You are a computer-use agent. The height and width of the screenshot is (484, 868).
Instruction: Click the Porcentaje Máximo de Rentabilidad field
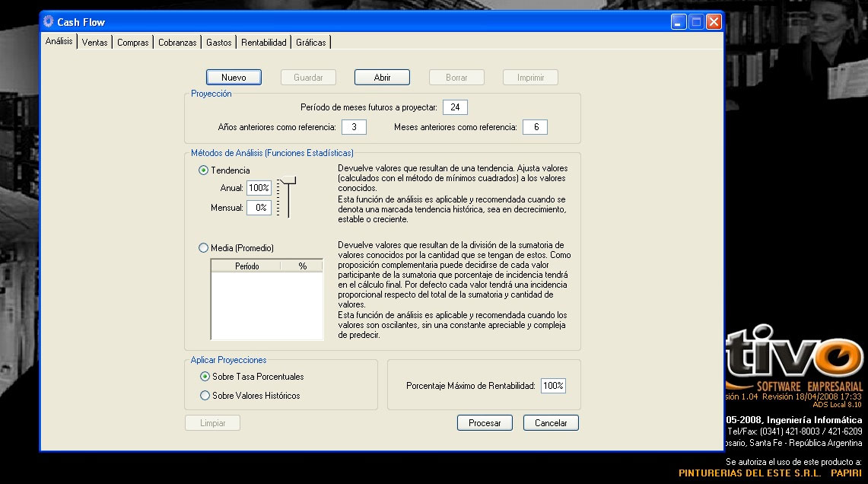pyautogui.click(x=553, y=386)
